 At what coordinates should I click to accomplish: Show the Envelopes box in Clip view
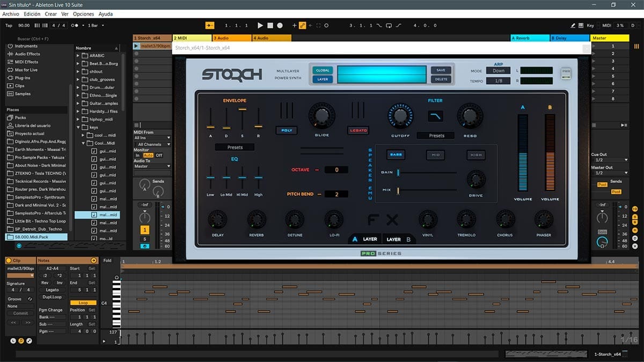tap(29, 341)
